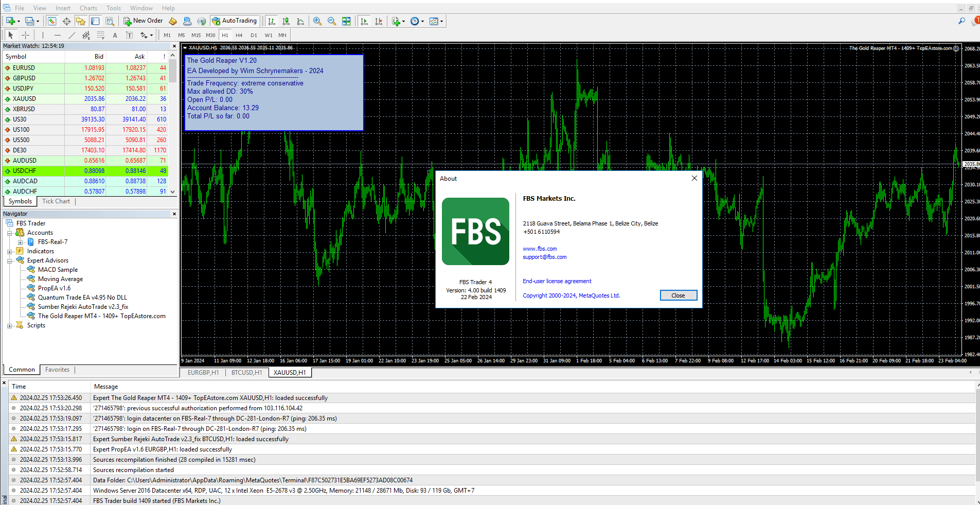The height and width of the screenshot is (505, 980).
Task: Open the support@fbs.com email link
Action: tap(544, 257)
